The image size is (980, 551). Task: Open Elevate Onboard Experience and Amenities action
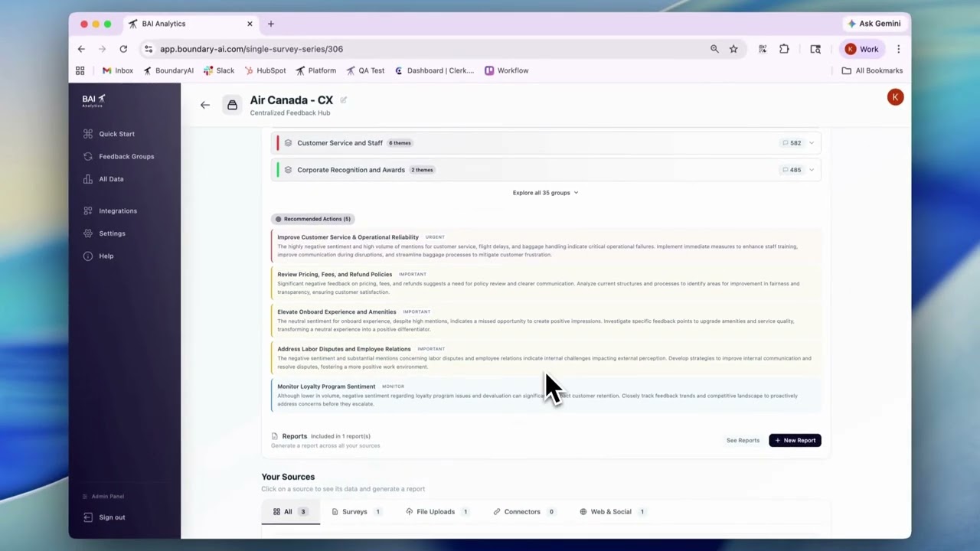tap(546, 321)
